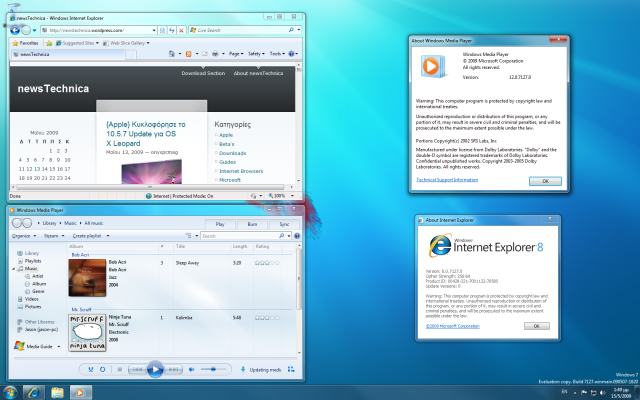640x400 pixels.
Task: Turn shuffle on in Media Player
Action: pos(91,369)
